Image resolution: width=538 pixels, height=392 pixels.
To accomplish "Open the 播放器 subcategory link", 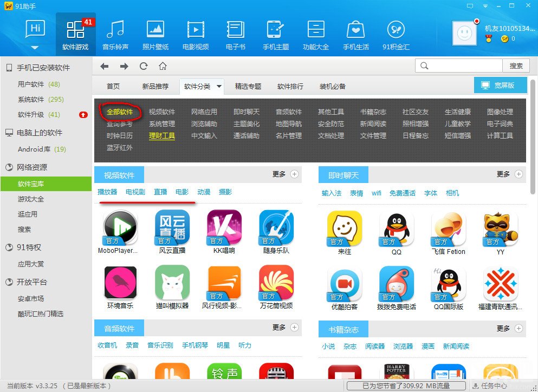I will click(x=107, y=192).
